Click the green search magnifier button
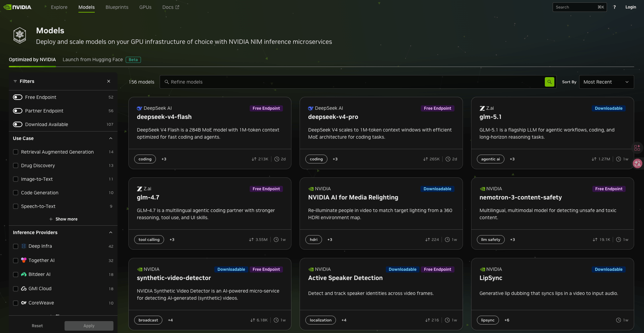Viewport: 644px width, 333px height. 549,82
